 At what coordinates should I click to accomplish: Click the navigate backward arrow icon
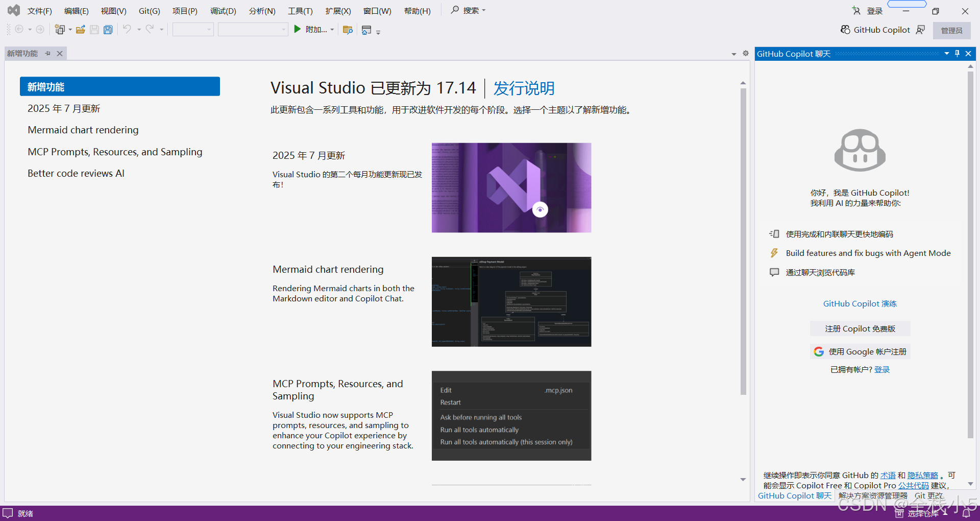click(x=19, y=30)
